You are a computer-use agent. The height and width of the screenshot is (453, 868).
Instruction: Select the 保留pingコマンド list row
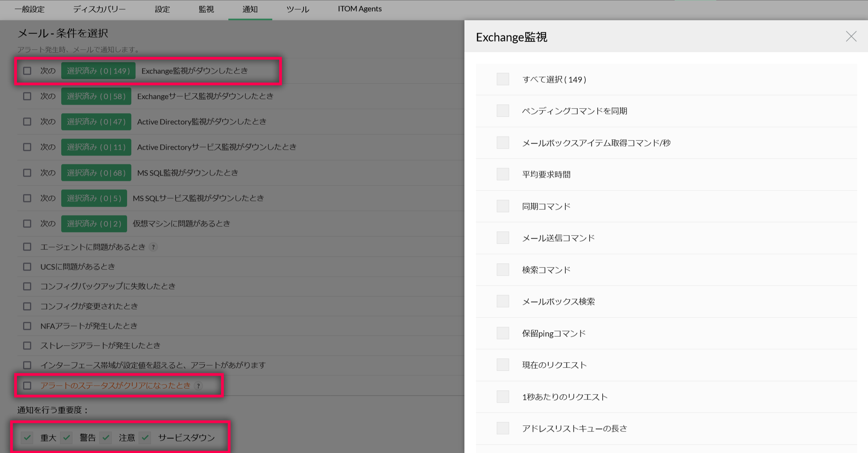click(554, 333)
